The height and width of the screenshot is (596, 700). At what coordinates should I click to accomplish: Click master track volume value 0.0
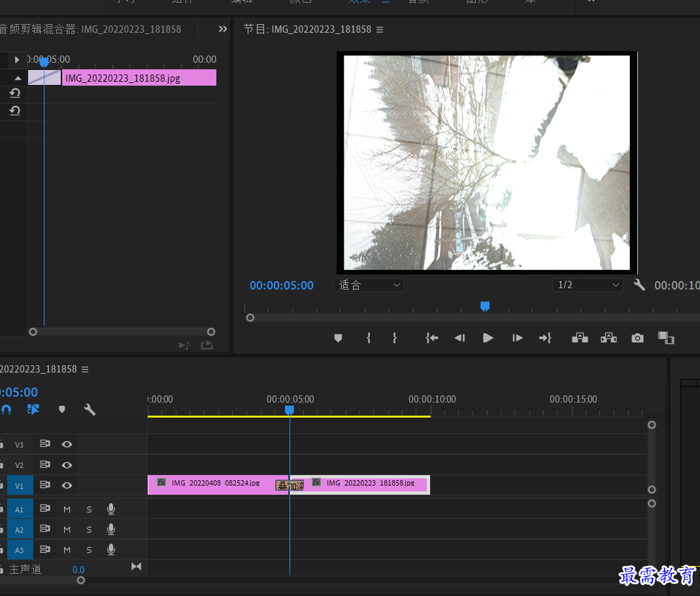(x=78, y=570)
